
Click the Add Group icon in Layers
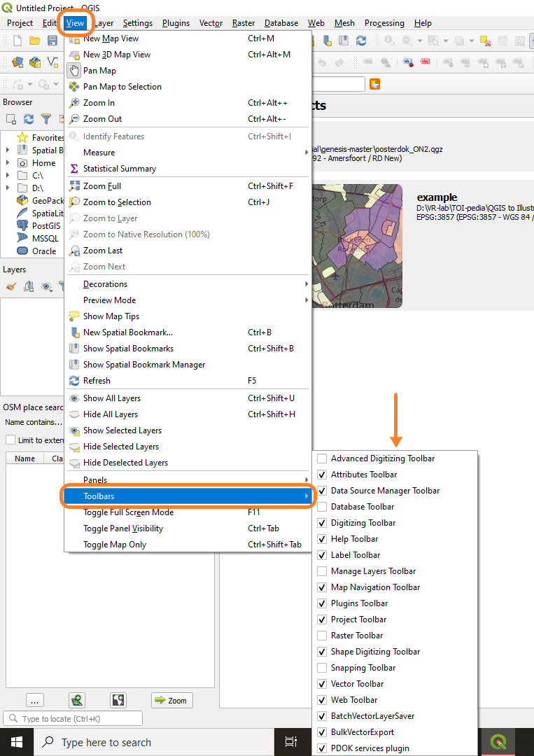pos(29,286)
